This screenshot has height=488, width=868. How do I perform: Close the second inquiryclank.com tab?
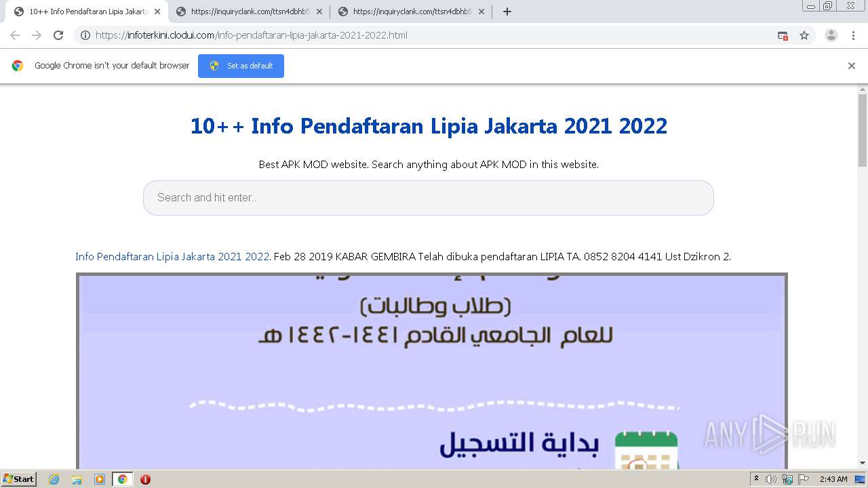[x=481, y=12]
